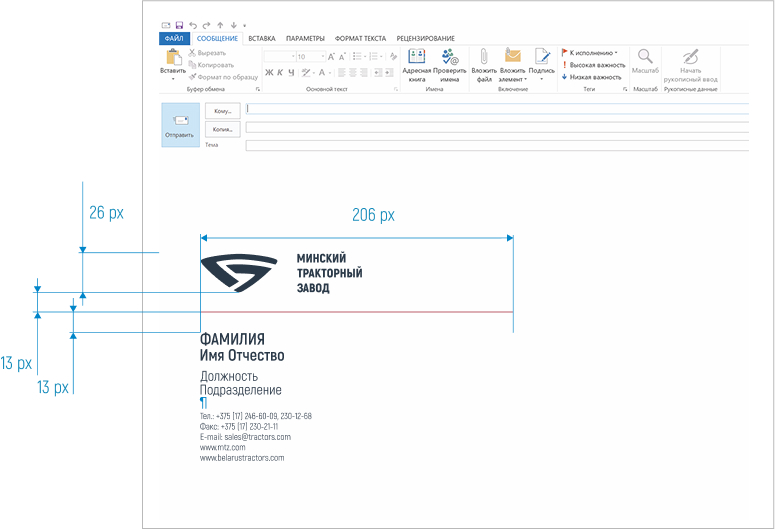Open the font size dropdown
Viewport: 775px width, 529px height.
pos(321,57)
